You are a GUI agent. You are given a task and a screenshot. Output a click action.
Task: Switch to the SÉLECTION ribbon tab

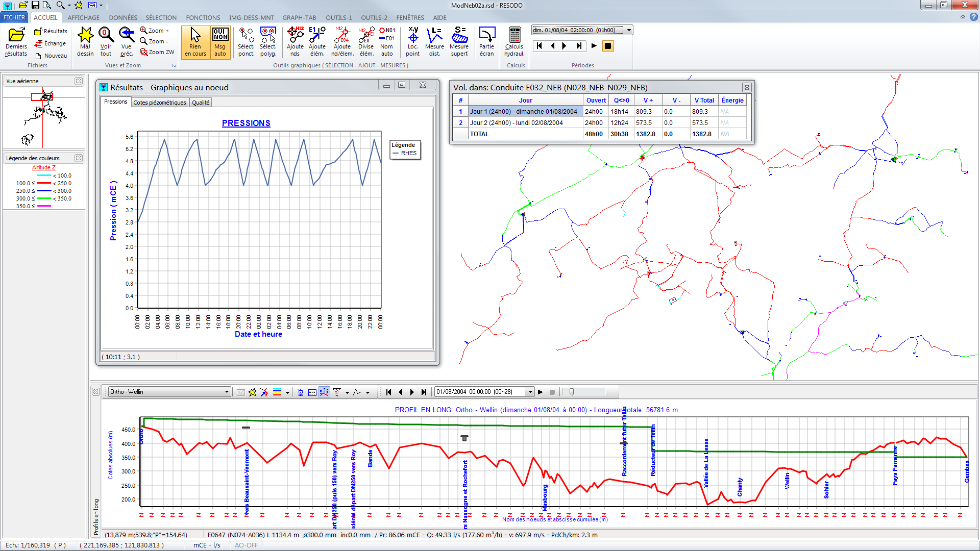click(161, 17)
